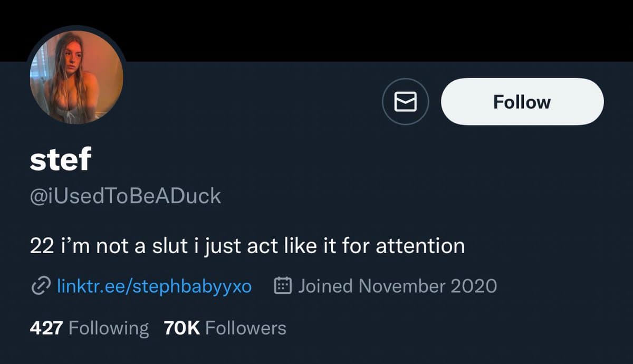
Task: Open the 427 Following list
Action: coord(89,328)
